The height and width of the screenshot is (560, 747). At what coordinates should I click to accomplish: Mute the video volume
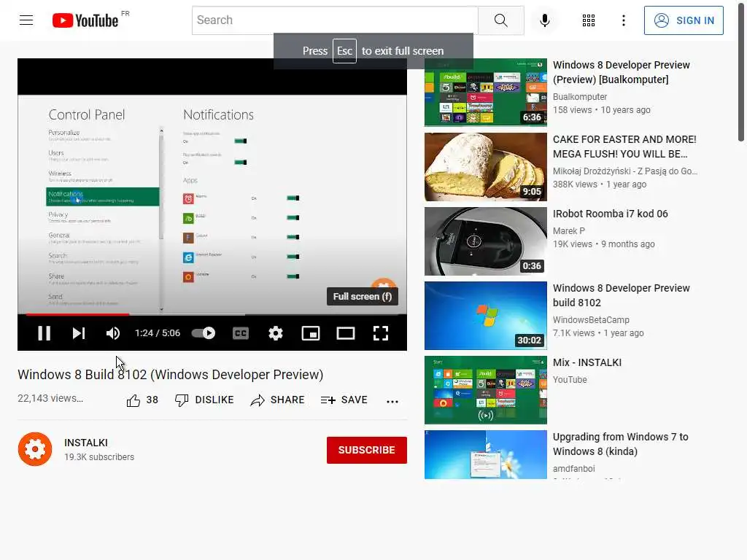(113, 333)
